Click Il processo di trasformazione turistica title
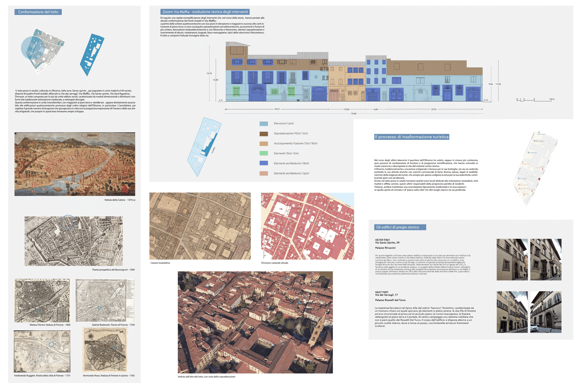The image size is (588, 386). point(411,137)
